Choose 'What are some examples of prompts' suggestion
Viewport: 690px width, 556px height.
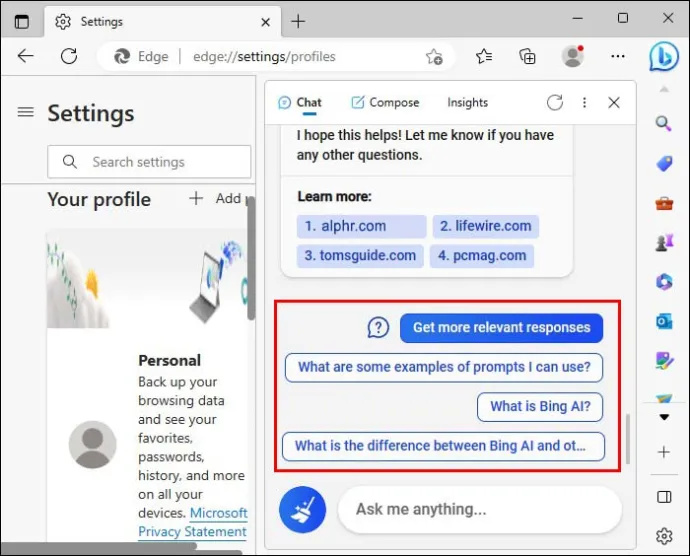coord(444,367)
